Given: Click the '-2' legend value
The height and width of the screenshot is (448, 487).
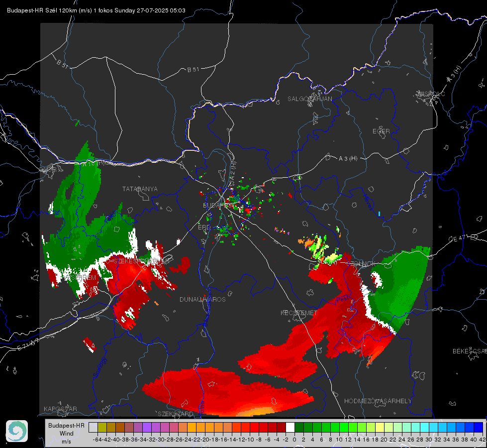Looking at the screenshot, I should 286,440.
